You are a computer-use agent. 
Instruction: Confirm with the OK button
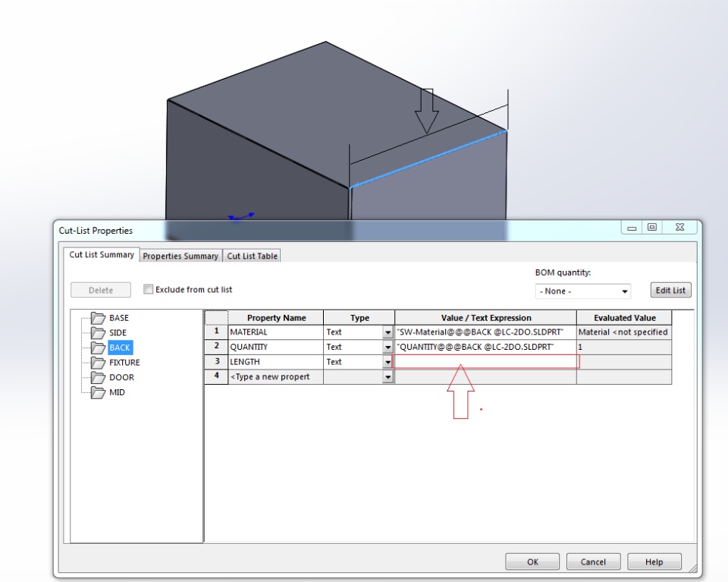532,562
